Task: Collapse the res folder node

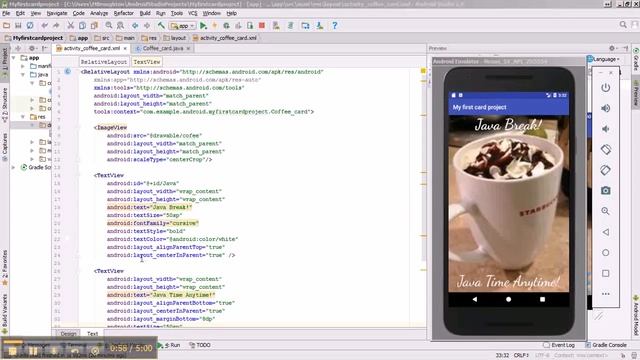Action: click(x=23, y=117)
